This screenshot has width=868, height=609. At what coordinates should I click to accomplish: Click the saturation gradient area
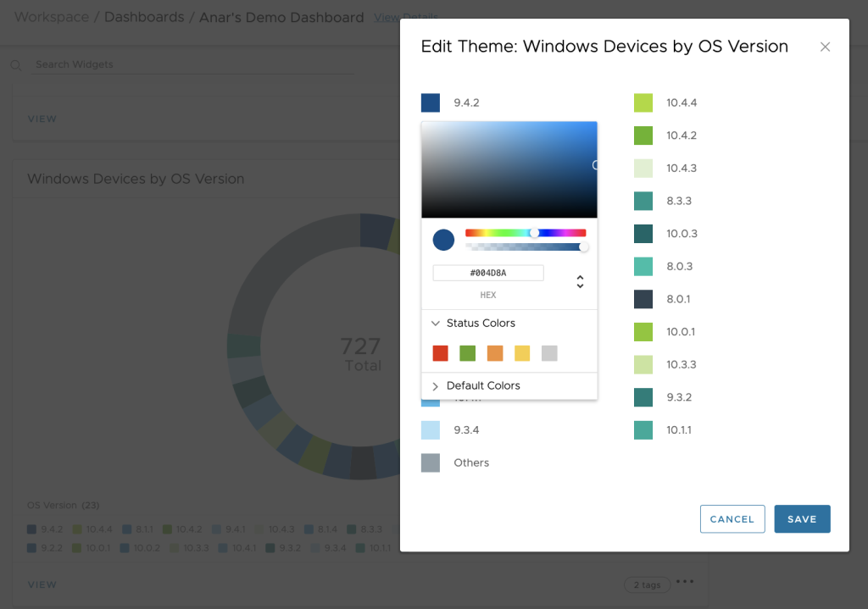pos(509,169)
